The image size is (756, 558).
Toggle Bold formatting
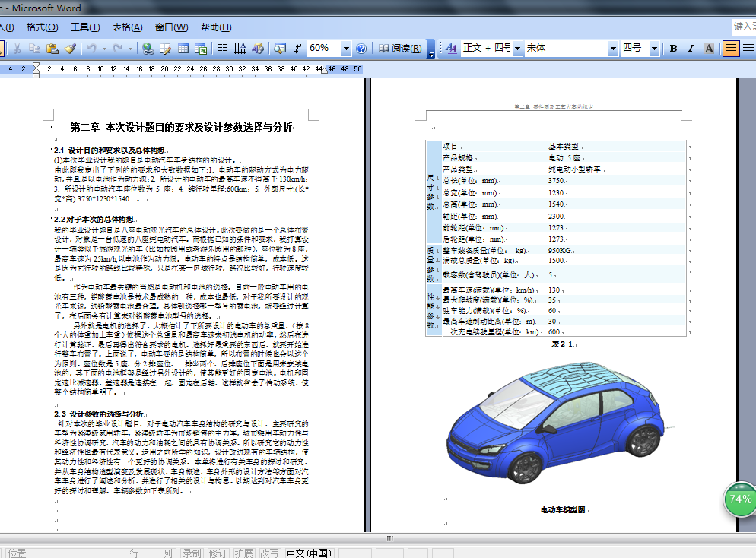click(674, 48)
